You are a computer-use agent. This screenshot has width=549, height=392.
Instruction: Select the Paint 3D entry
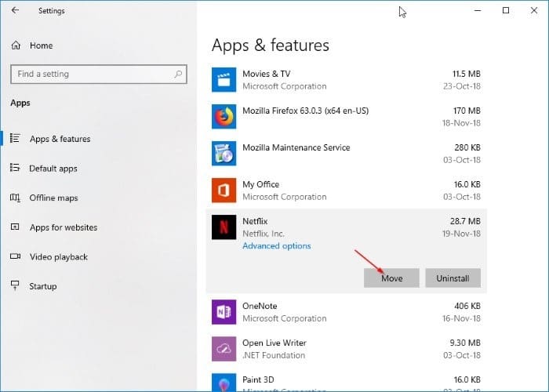click(347, 379)
